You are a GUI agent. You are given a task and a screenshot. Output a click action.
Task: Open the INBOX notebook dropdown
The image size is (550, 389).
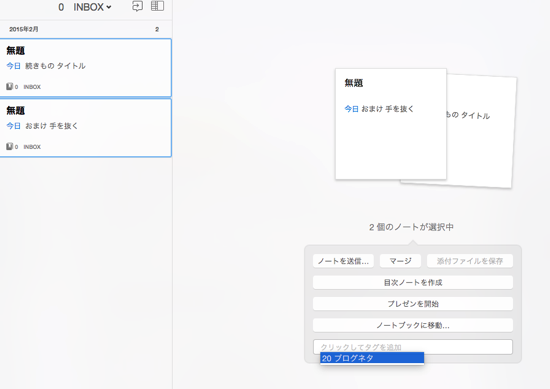pos(92,7)
